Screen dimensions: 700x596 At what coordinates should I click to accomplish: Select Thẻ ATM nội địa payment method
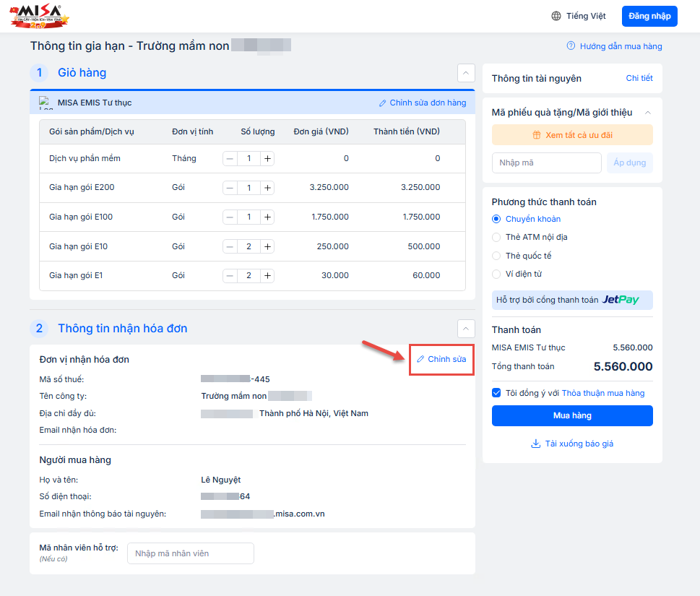pos(496,238)
